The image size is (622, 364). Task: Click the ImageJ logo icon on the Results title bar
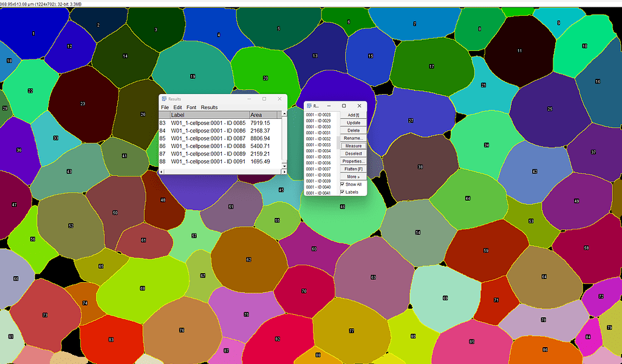164,98
